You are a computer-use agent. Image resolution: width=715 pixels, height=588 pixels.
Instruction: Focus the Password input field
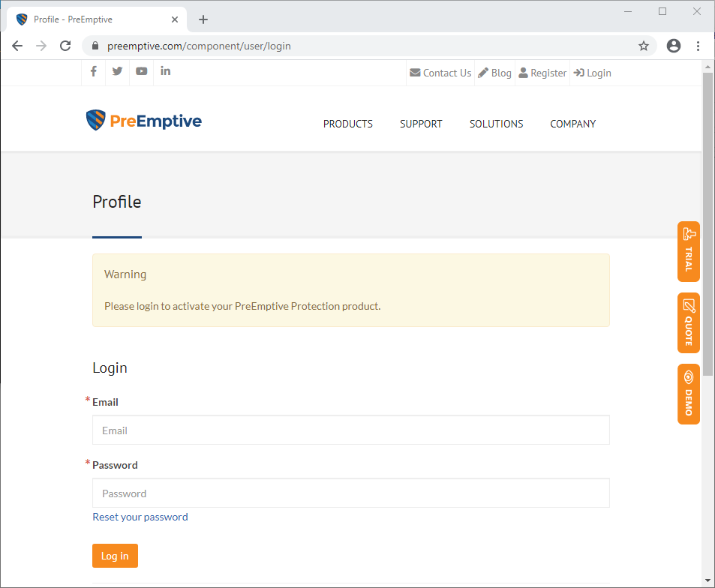point(351,493)
